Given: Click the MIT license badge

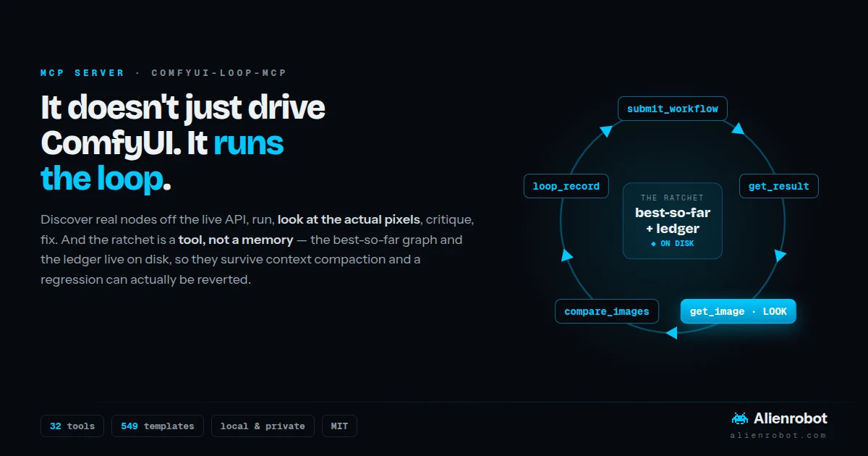Looking at the screenshot, I should tap(339, 426).
